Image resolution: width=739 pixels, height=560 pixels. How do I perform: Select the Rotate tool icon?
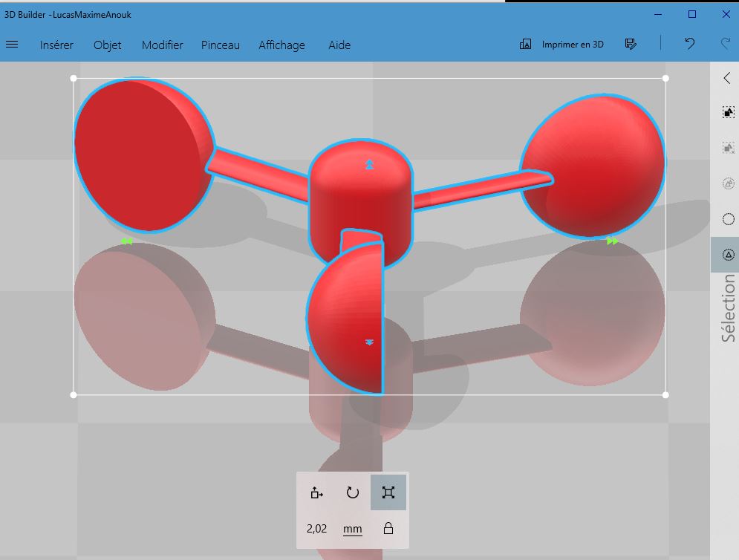[353, 492]
